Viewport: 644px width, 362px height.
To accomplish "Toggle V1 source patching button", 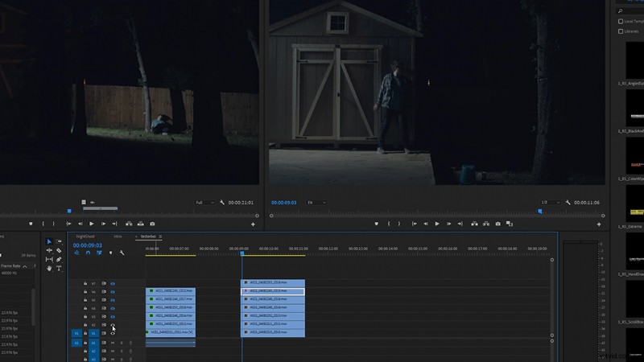I will click(x=76, y=333).
